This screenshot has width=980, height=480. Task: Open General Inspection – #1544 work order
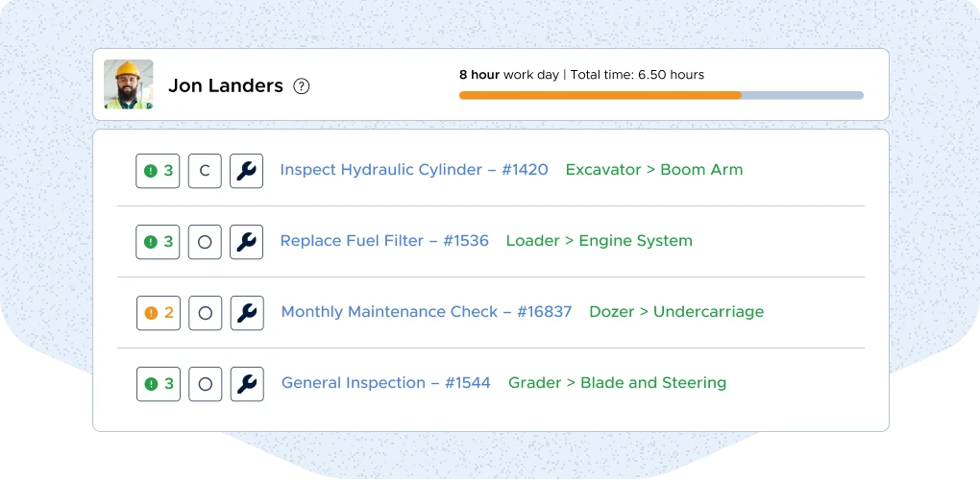pos(385,383)
